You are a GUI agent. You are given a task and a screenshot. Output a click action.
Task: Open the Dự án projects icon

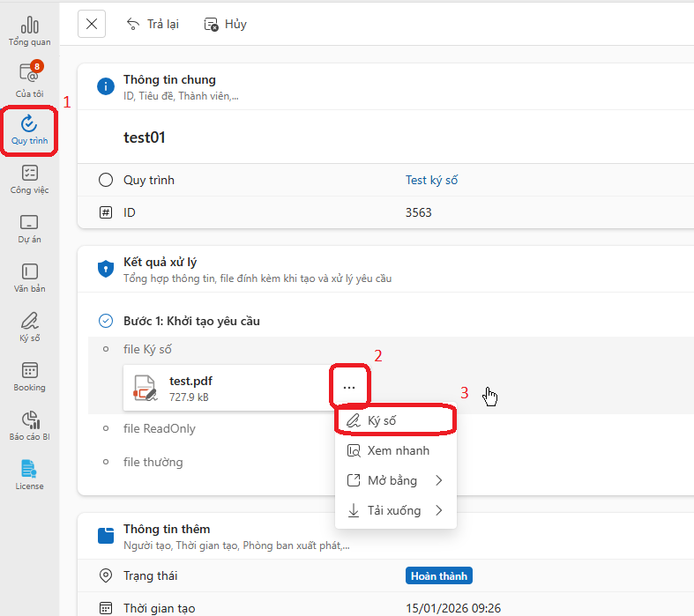click(x=29, y=228)
